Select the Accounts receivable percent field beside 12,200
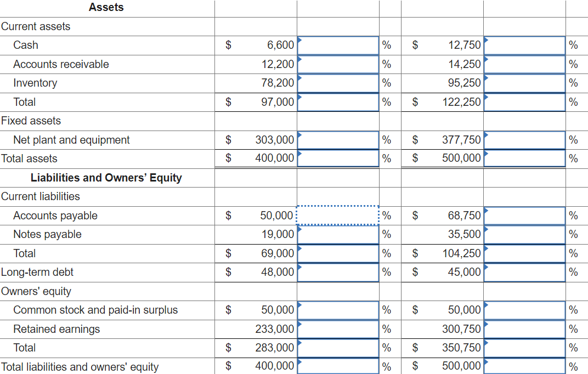 (338, 65)
